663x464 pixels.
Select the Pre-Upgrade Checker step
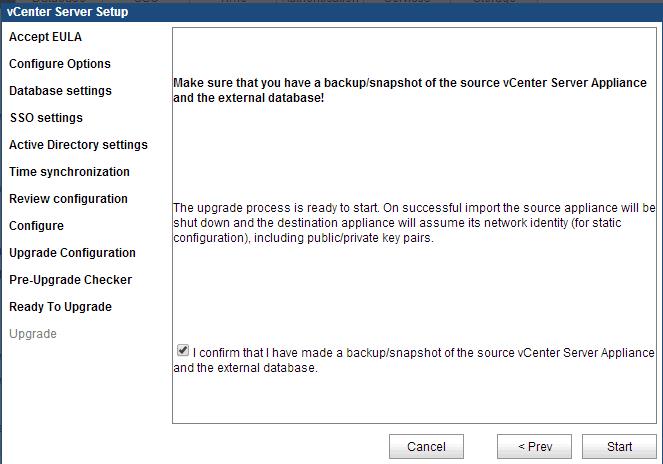click(71, 280)
